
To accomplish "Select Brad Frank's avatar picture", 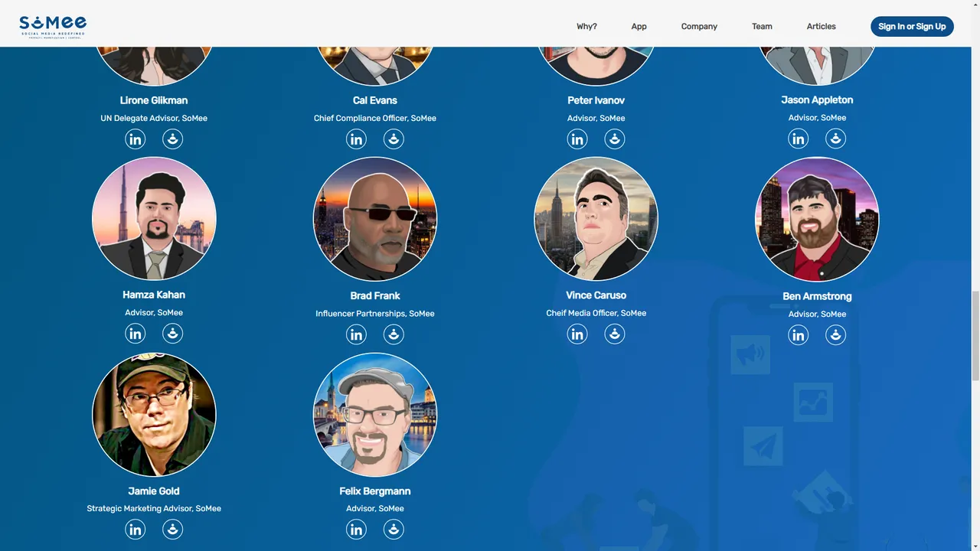I will (375, 220).
